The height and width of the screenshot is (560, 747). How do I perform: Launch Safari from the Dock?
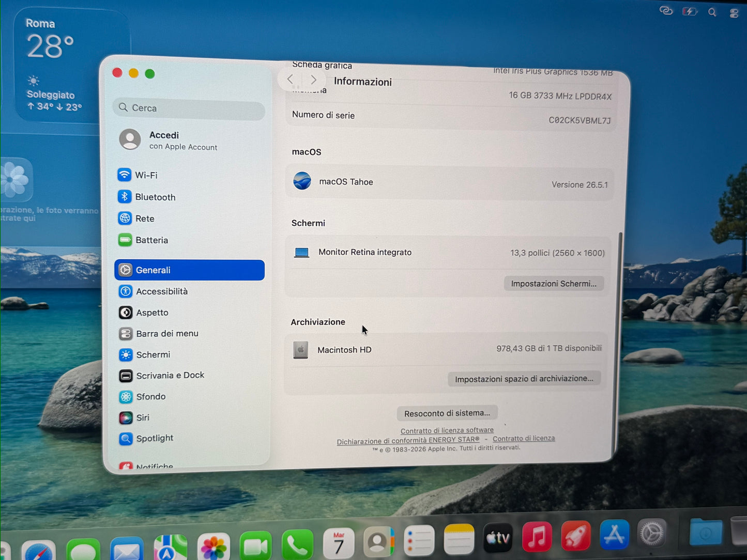pos(39,551)
